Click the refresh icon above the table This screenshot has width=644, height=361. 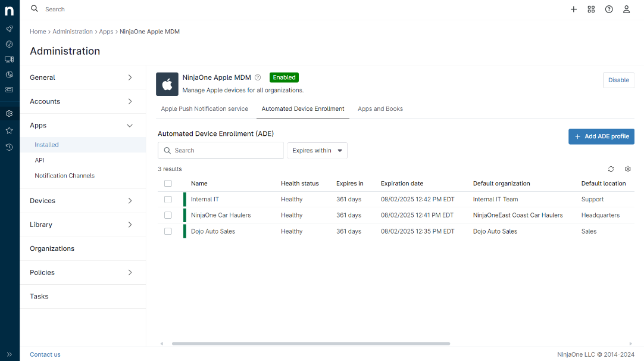(611, 169)
